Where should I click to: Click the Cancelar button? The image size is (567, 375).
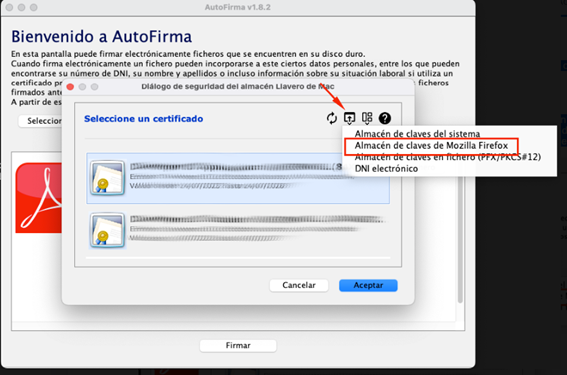point(299,285)
